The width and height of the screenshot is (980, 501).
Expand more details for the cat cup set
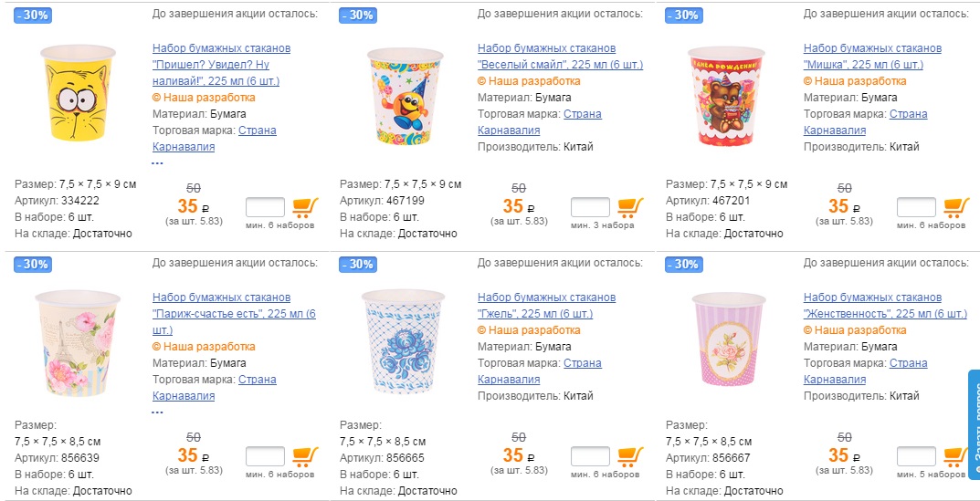[157, 163]
